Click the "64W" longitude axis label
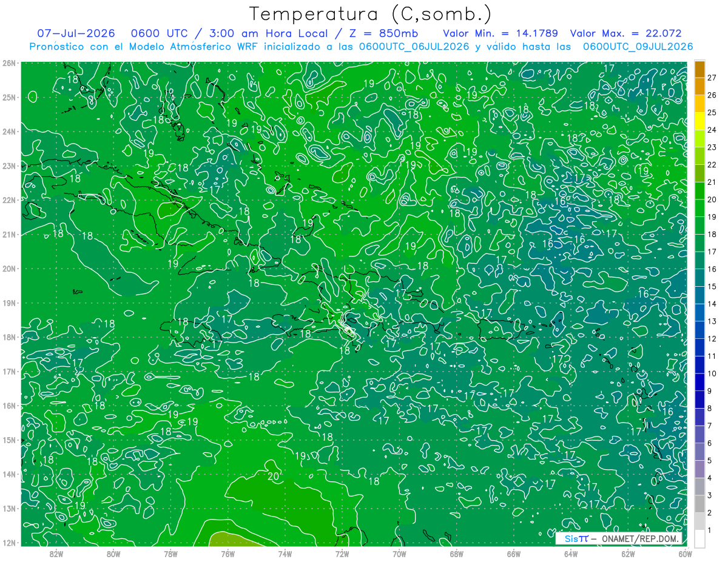Image resolution: width=728 pixels, height=562 pixels. [x=571, y=554]
